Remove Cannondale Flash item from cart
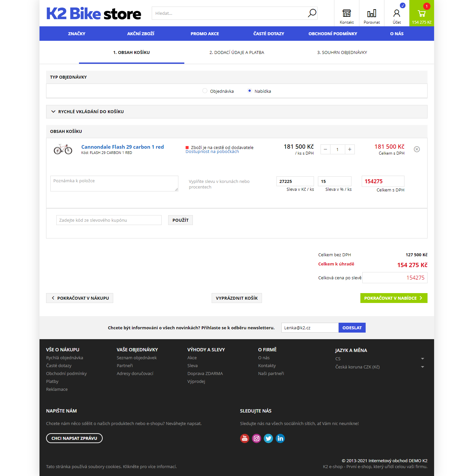The height and width of the screenshot is (476, 468). point(417,149)
